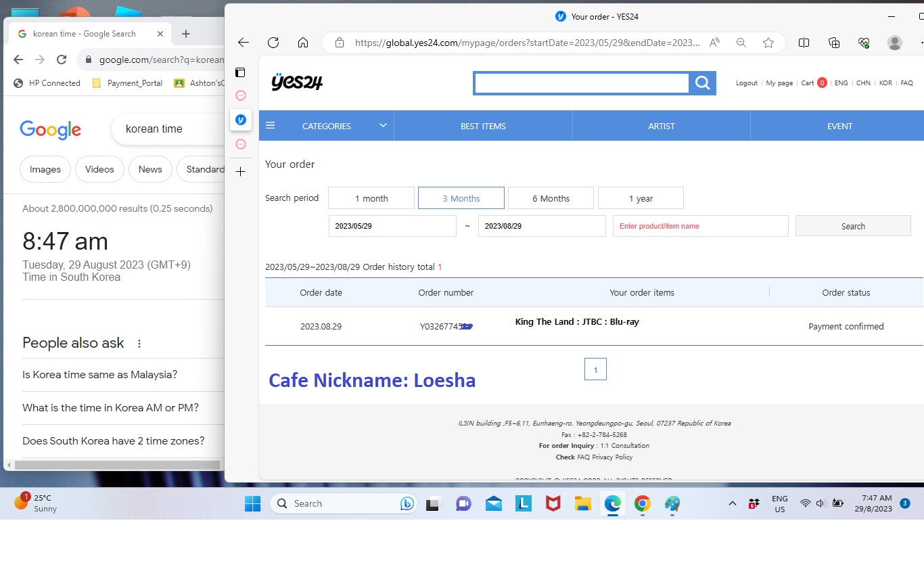
Task: Select the 1 year search period
Action: [641, 198]
